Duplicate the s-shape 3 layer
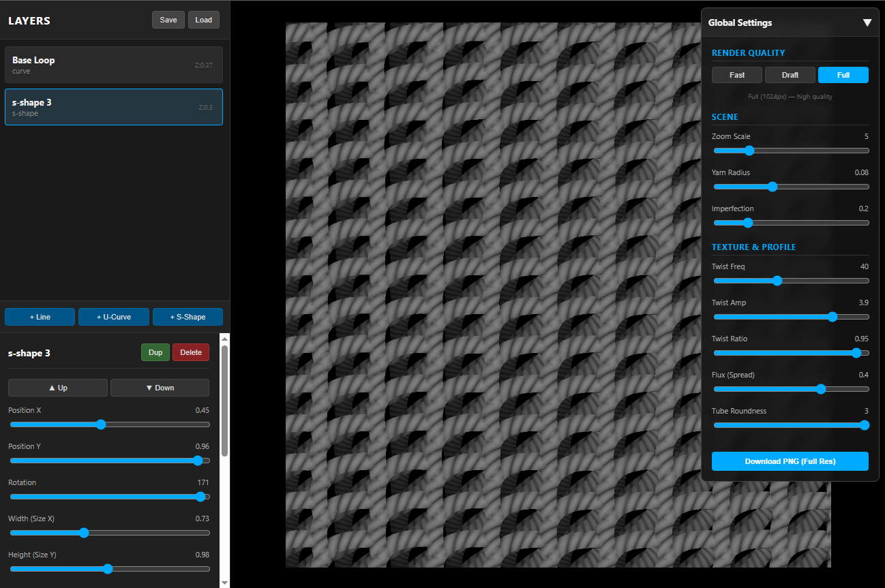This screenshot has height=588, width=885. click(x=155, y=352)
